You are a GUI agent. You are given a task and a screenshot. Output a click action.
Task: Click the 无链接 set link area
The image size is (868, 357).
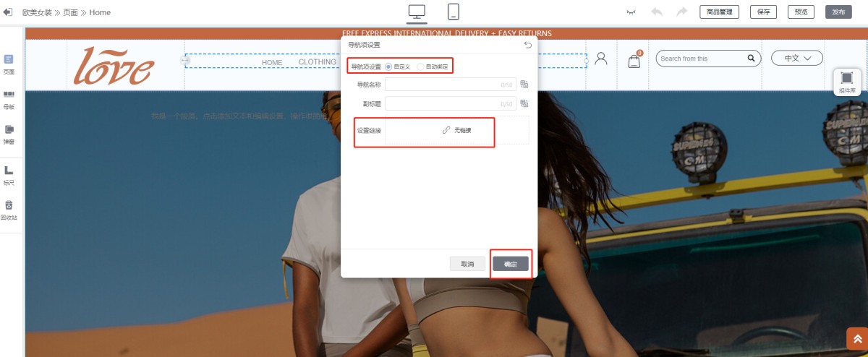(456, 130)
